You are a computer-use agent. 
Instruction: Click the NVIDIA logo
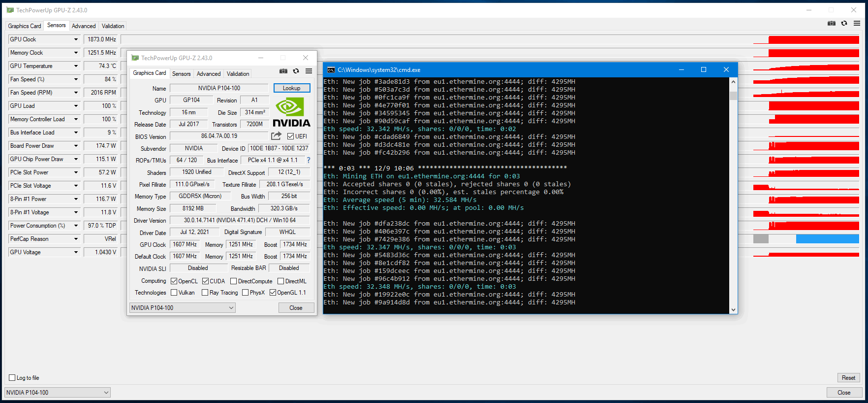click(x=291, y=112)
